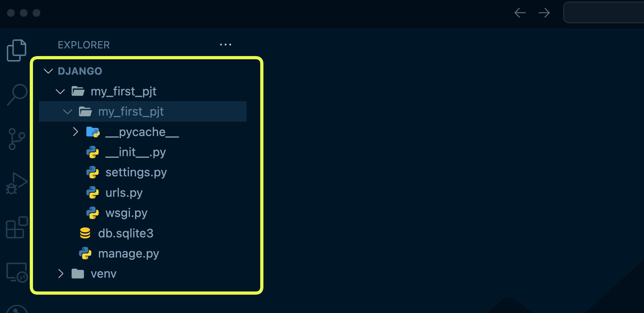Viewport: 644px width, 313px height.
Task: Select the wsgi.py file
Action: point(127,213)
